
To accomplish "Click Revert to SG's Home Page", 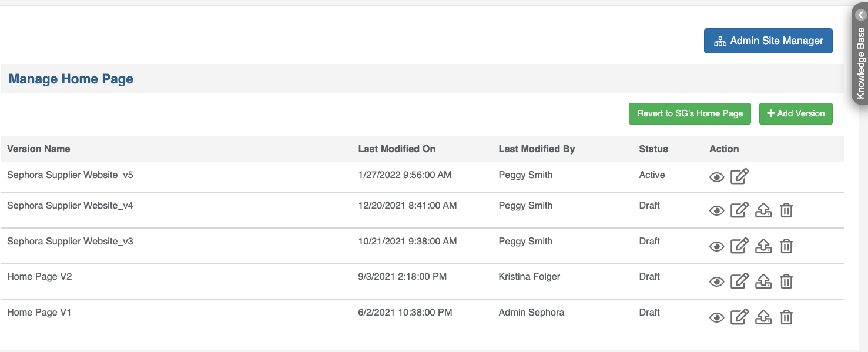I will point(690,113).
